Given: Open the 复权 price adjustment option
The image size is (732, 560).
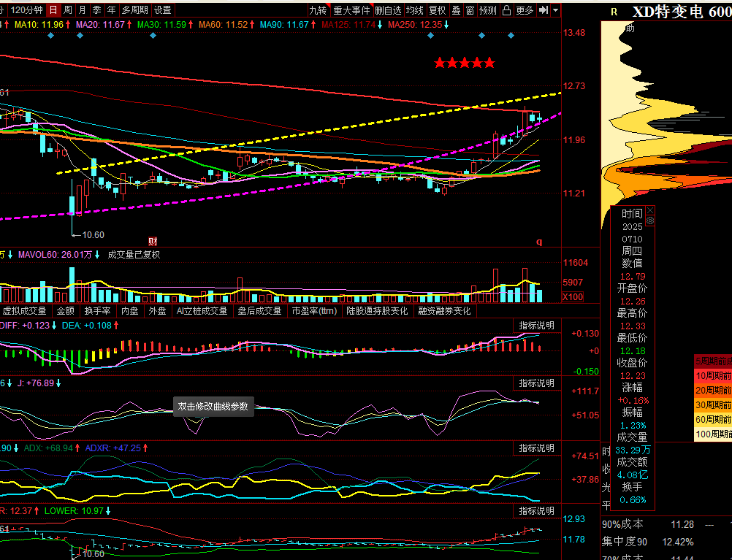Looking at the screenshot, I should coord(438,10).
